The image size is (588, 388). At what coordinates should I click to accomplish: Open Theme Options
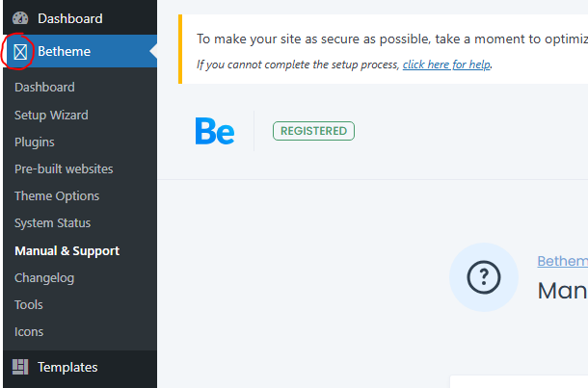[57, 196]
